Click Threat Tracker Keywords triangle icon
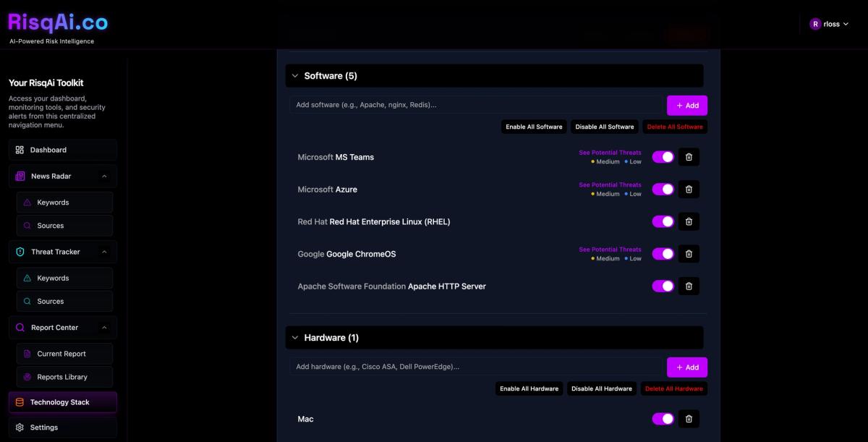The width and height of the screenshot is (868, 442). click(27, 278)
